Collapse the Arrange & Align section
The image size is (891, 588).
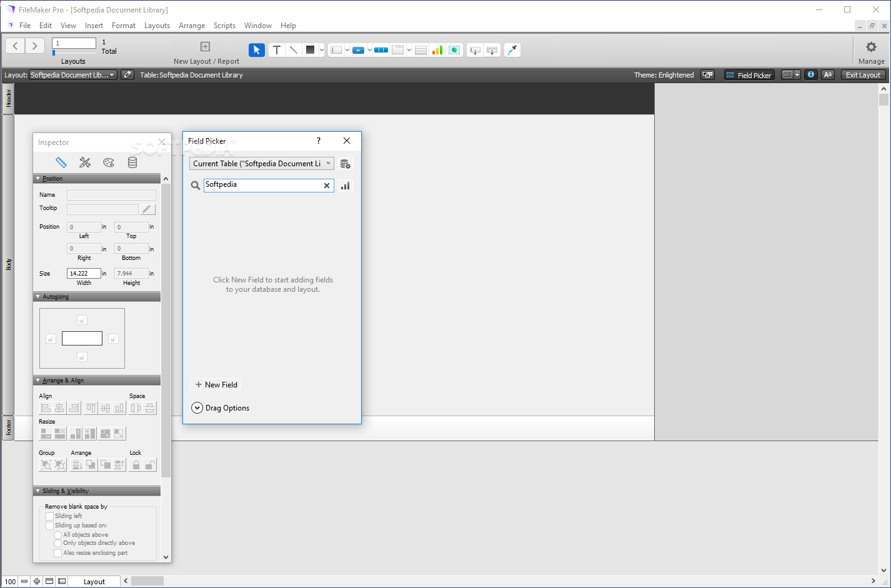point(38,381)
